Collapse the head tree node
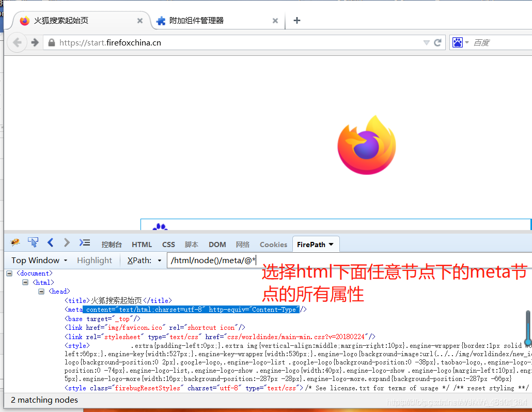 point(41,292)
